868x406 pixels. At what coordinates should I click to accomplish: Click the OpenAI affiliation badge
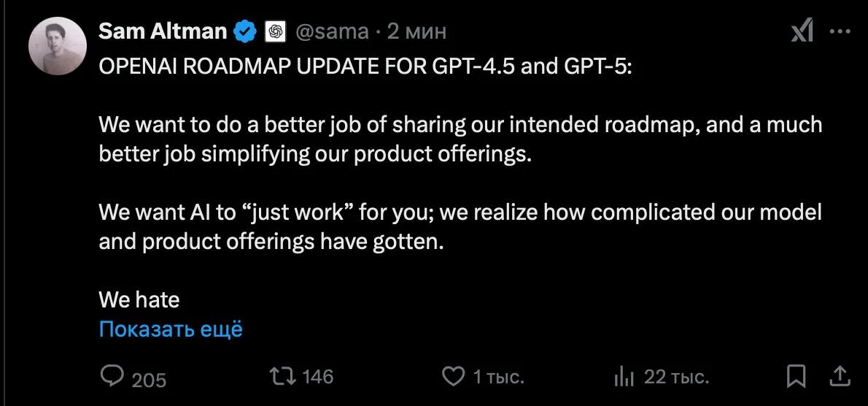tap(276, 31)
